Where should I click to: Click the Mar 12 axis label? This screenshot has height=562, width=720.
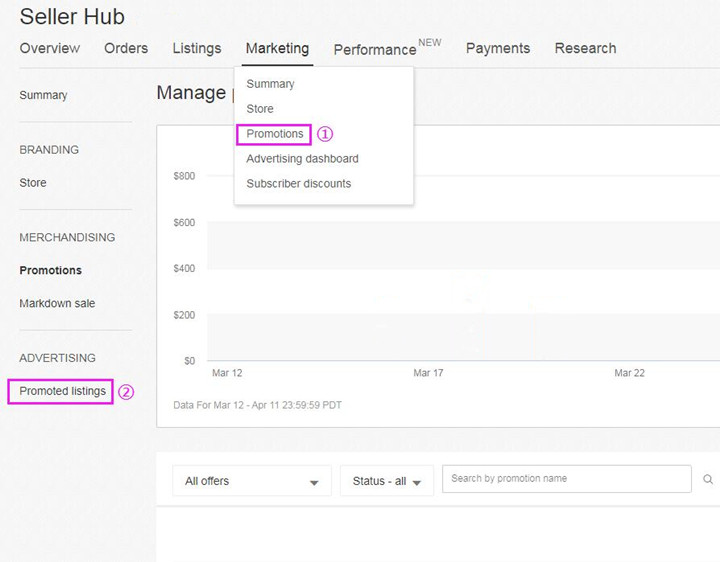(227, 373)
